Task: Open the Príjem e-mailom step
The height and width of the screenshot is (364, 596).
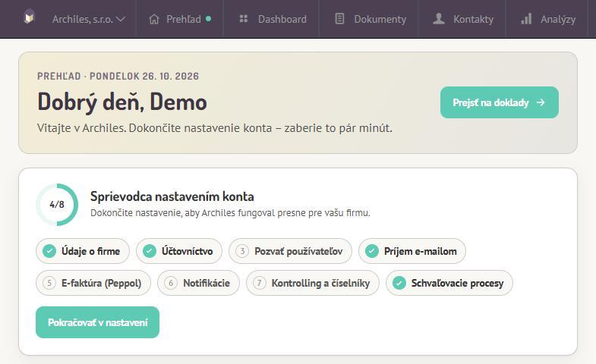Action: [412, 251]
